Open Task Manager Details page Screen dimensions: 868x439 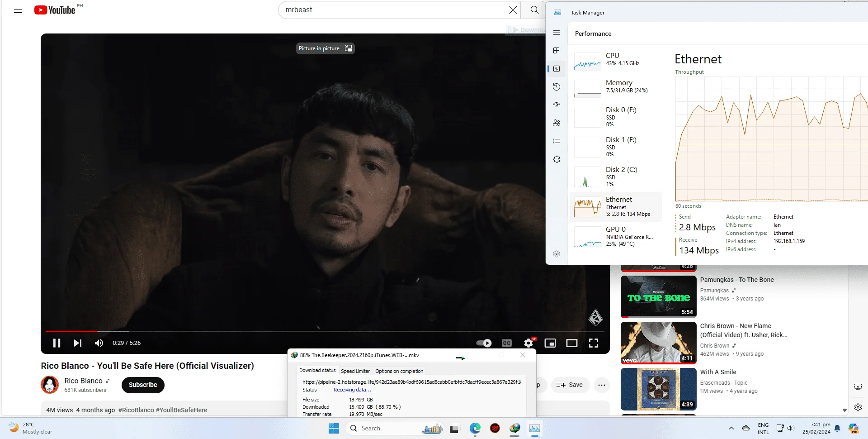tap(557, 141)
